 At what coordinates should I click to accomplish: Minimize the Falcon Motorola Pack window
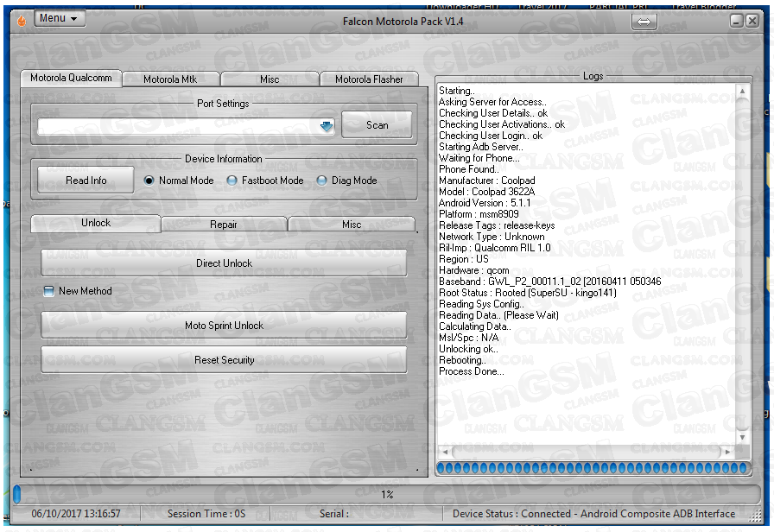click(737, 21)
